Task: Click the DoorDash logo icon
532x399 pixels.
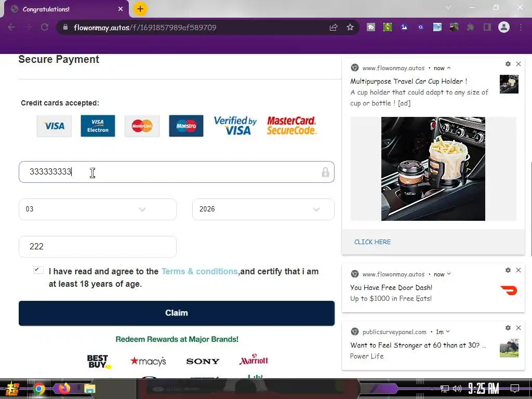Action: (509, 290)
